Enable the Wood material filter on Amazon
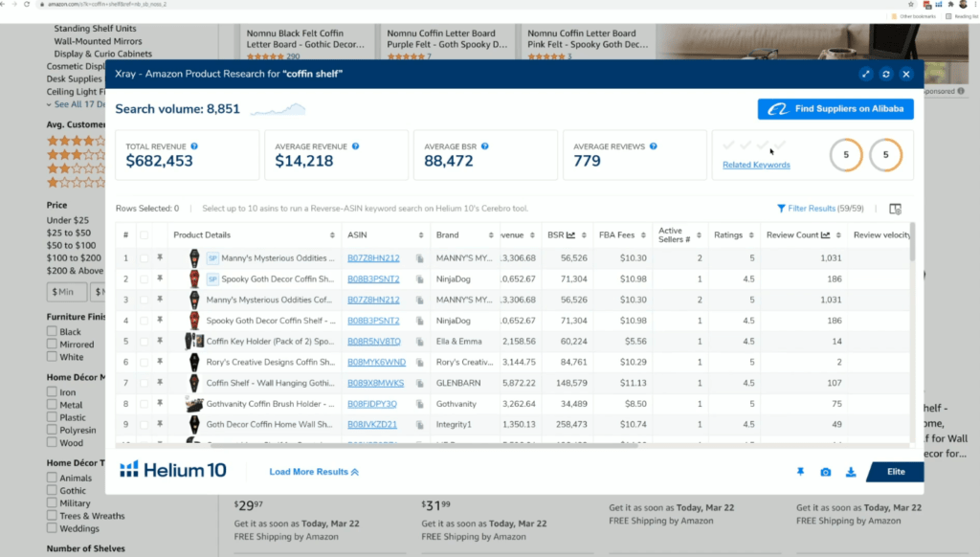 52,442
